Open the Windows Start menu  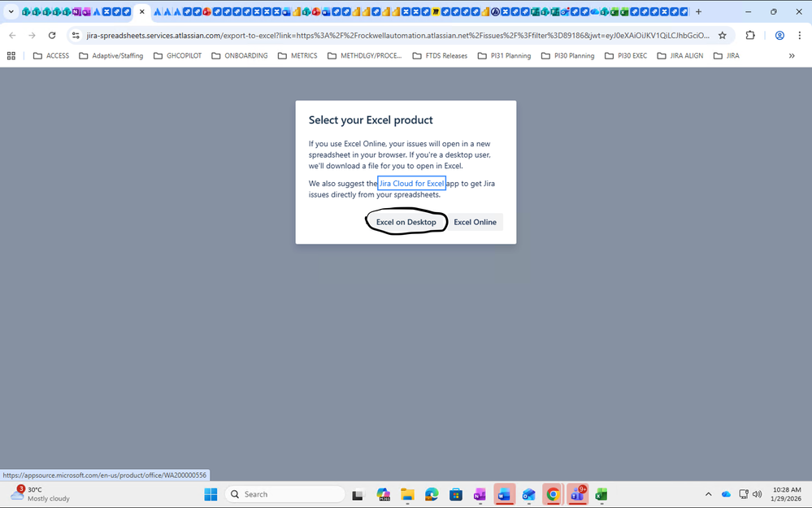click(x=211, y=494)
